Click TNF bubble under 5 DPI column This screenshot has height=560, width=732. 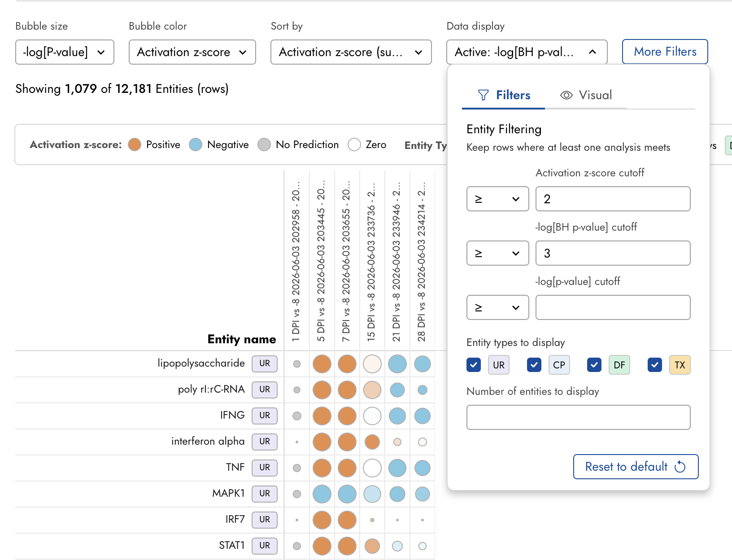click(x=322, y=468)
